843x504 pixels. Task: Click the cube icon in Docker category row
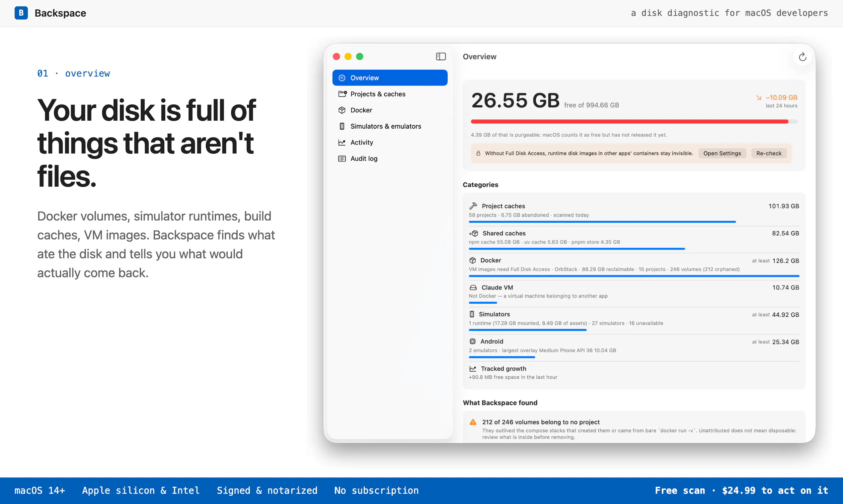tap(473, 260)
